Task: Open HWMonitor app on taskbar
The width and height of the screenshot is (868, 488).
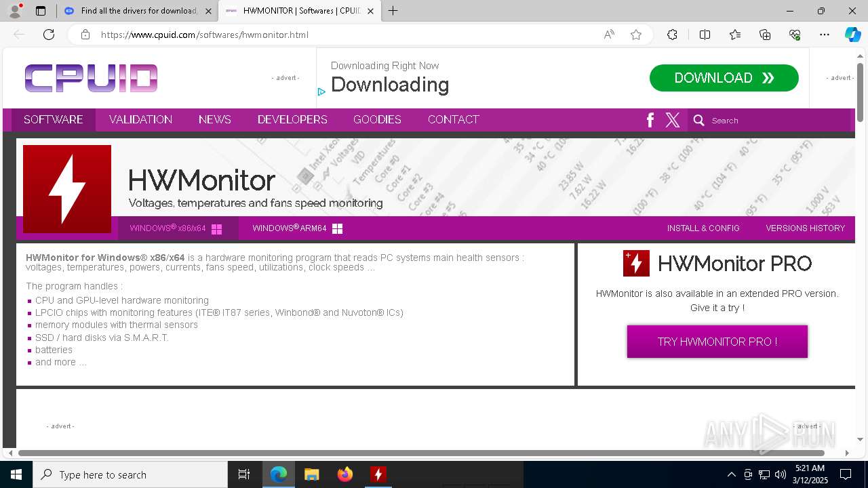Action: (x=378, y=474)
